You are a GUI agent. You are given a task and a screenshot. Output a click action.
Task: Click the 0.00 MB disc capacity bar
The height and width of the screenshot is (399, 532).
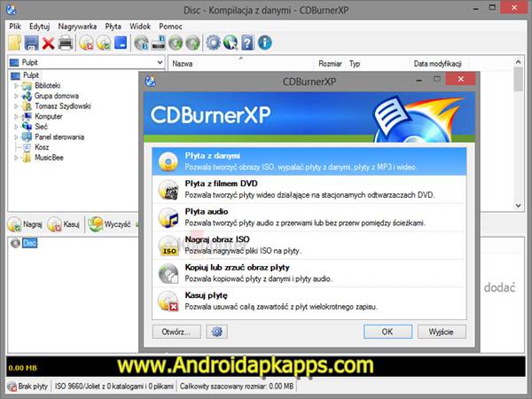[x=266, y=366]
